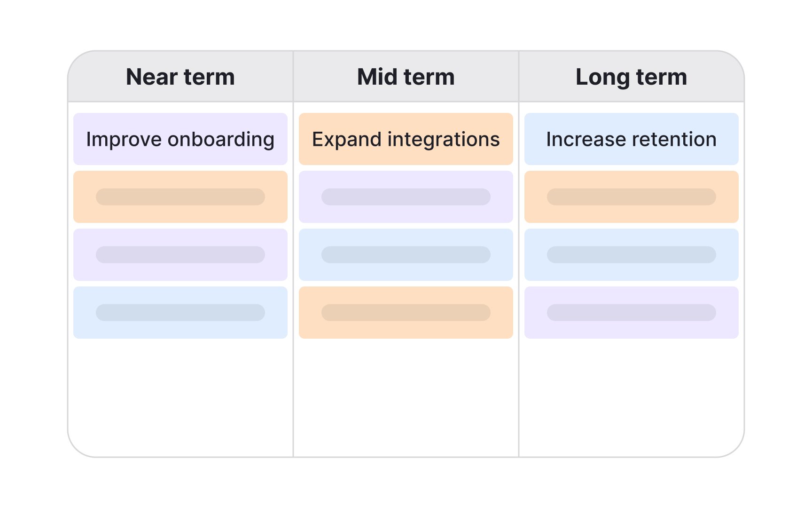Click blank blue card in Near term column
The height and width of the screenshot is (508, 812).
[x=180, y=313]
